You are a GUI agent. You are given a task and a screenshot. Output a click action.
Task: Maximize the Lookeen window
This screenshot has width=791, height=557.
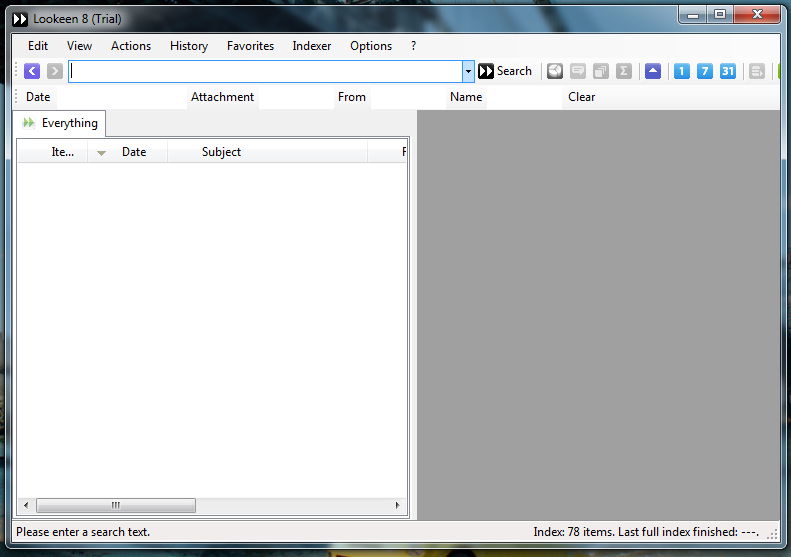coord(720,15)
